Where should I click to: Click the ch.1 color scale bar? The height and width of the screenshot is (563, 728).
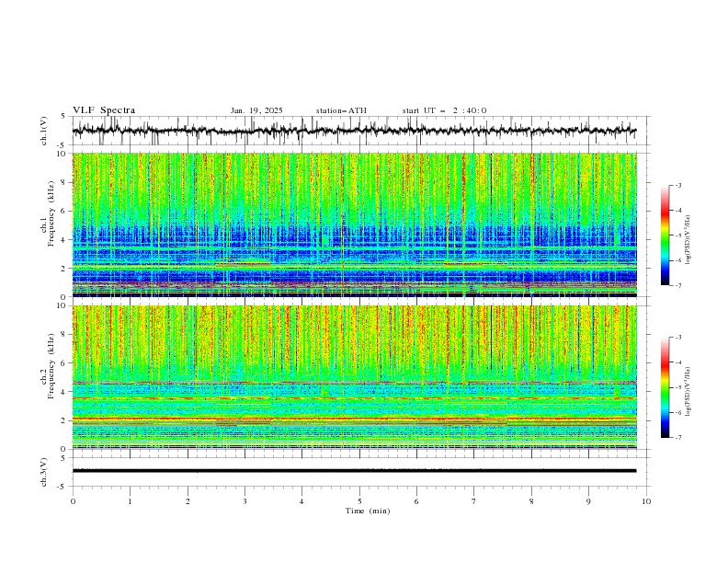(665, 236)
